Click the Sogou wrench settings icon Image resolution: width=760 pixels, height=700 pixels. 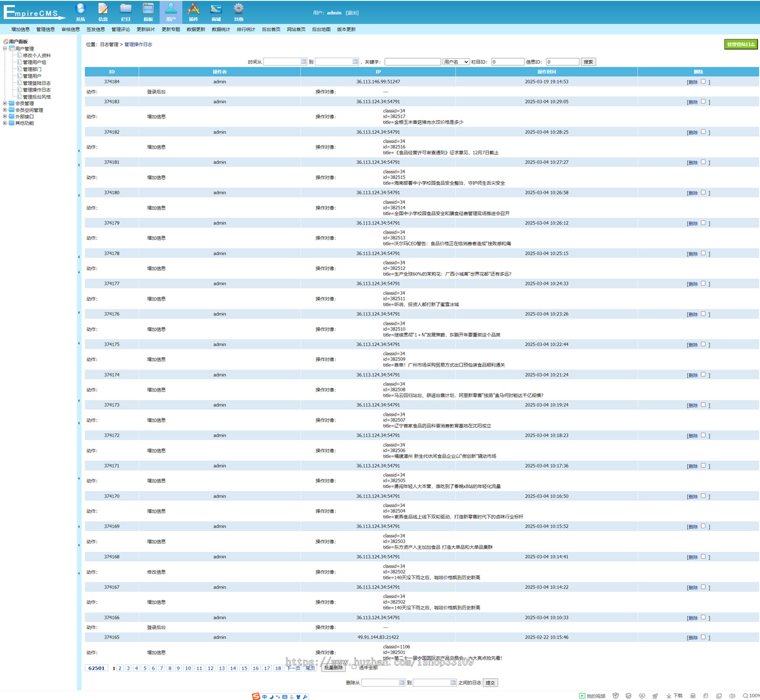[305, 697]
